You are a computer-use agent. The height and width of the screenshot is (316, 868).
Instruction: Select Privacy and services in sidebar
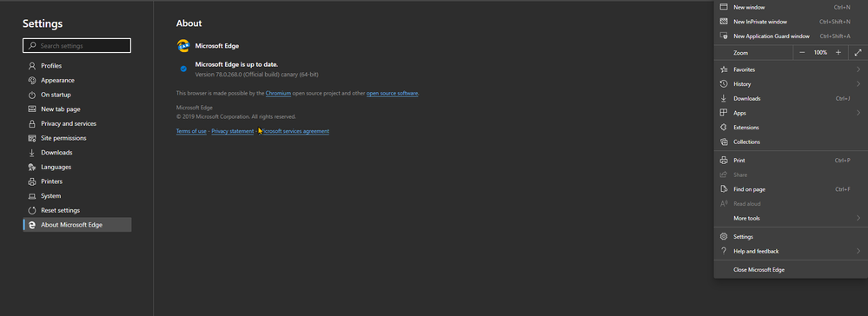click(77, 123)
